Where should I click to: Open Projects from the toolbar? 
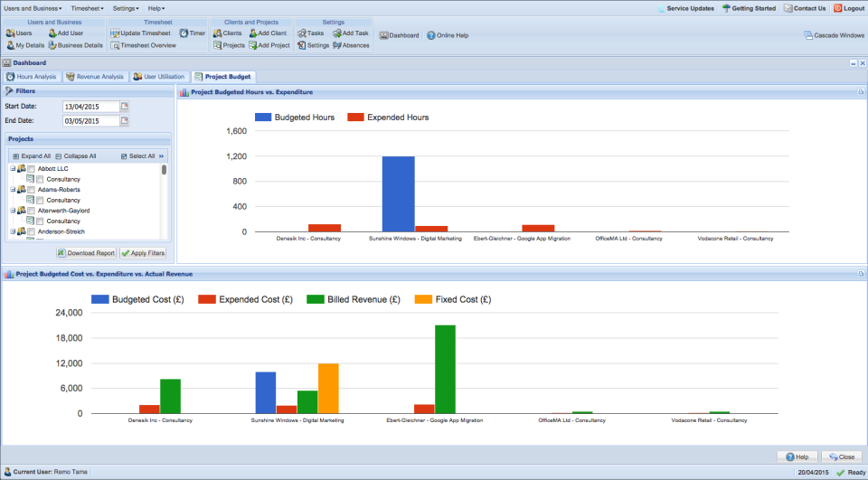tap(229, 45)
